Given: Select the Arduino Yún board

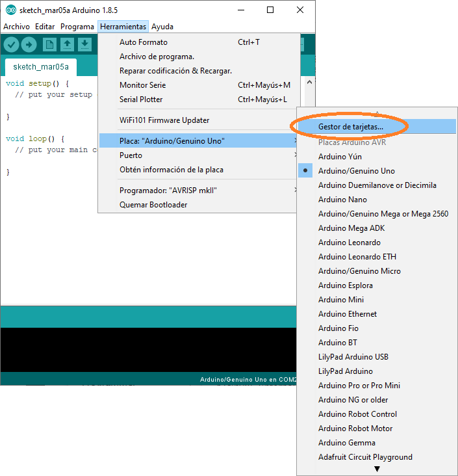Looking at the screenshot, I should tap(377, 157).
